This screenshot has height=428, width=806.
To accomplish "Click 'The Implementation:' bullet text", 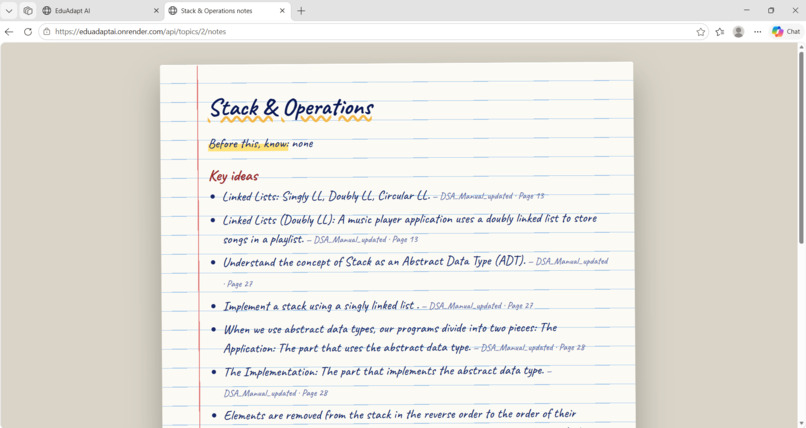I will point(383,371).
